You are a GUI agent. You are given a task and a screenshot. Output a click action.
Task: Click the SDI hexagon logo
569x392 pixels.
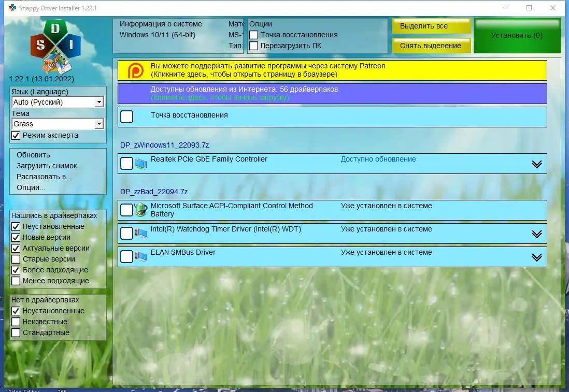(55, 47)
